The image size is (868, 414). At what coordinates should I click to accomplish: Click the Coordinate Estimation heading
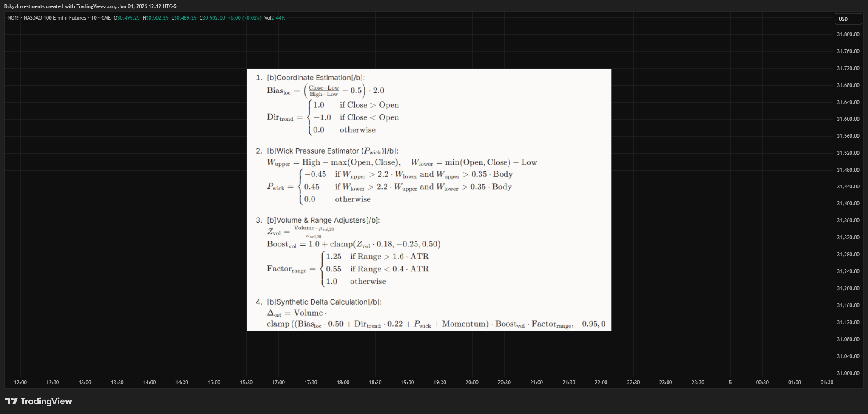pyautogui.click(x=316, y=78)
